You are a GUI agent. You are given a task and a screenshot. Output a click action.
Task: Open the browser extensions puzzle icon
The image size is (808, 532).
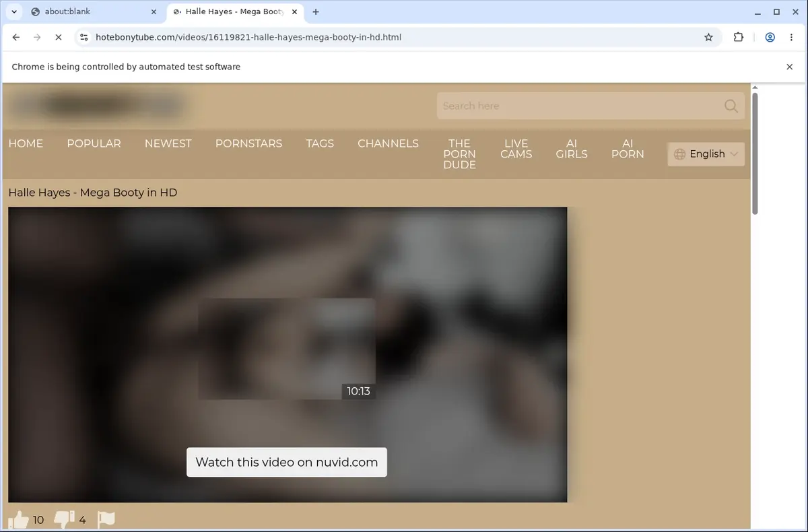pos(739,38)
